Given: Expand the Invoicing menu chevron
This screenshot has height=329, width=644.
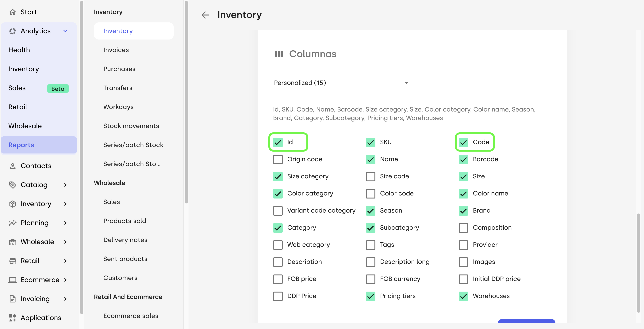Looking at the screenshot, I should [65, 299].
